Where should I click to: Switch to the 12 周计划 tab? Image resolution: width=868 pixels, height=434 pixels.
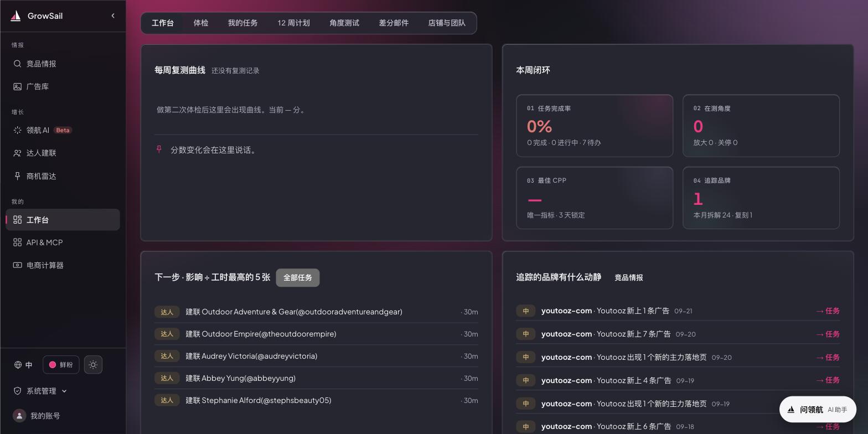point(293,23)
